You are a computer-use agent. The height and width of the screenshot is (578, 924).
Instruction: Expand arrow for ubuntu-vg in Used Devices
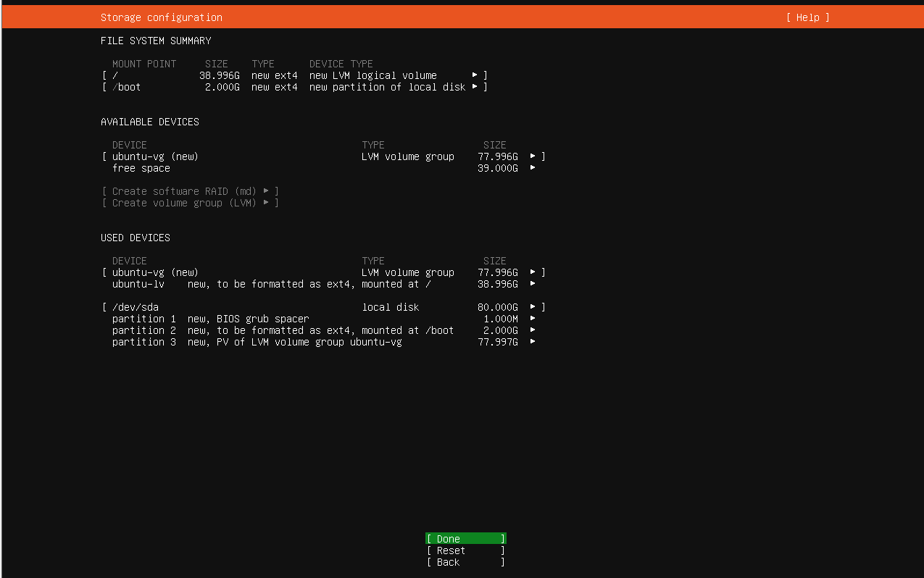click(x=533, y=272)
